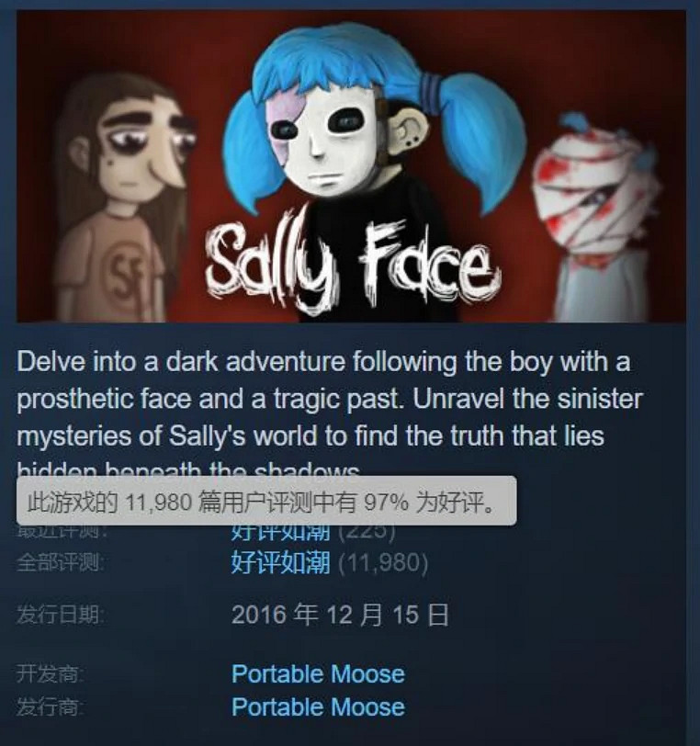Click the Sally Face header capsule image

tap(351, 166)
